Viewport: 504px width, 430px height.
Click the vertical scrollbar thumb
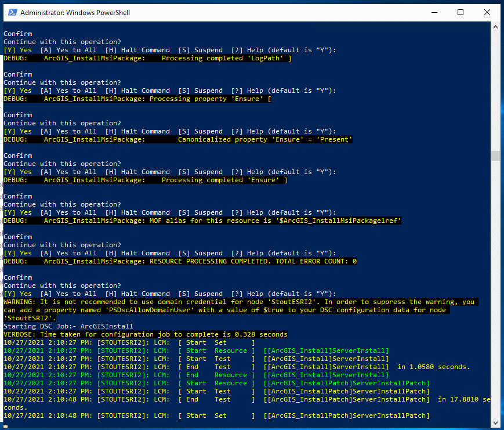pos(495,156)
